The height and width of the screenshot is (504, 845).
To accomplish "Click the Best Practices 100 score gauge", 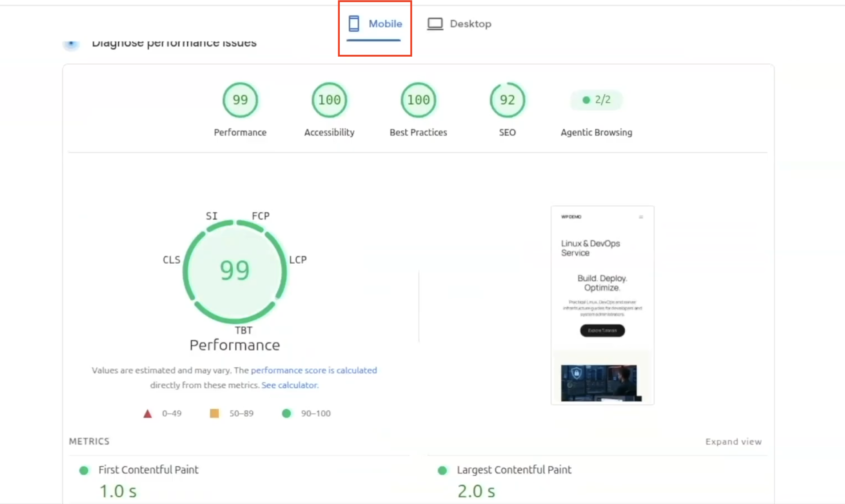I will pyautogui.click(x=419, y=100).
